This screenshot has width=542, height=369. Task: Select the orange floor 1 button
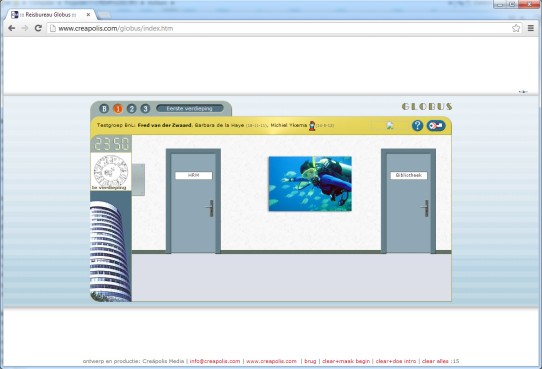pyautogui.click(x=118, y=108)
